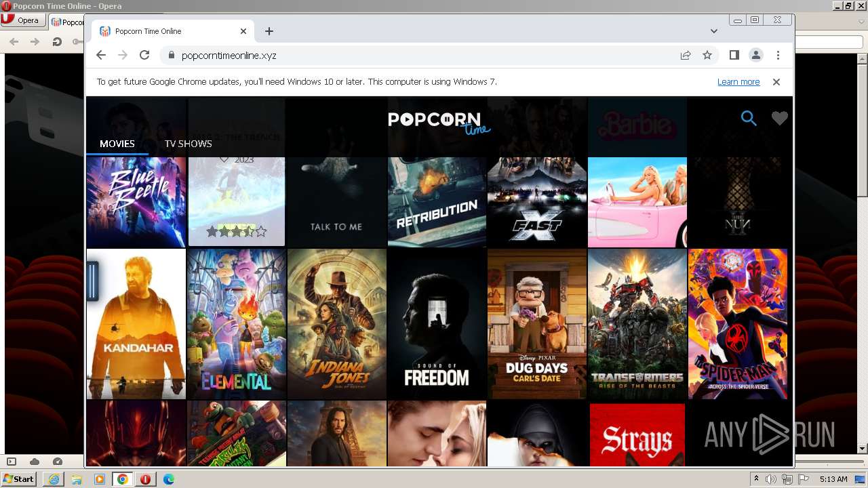Screen dimensions: 868x488
Task: Open the Blue Beetle poster
Action: tap(136, 202)
